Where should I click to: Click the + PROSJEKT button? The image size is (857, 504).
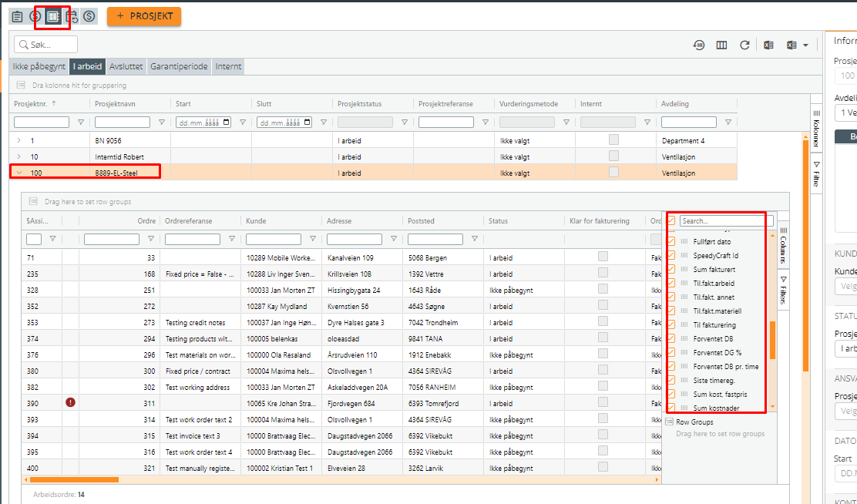tap(144, 16)
